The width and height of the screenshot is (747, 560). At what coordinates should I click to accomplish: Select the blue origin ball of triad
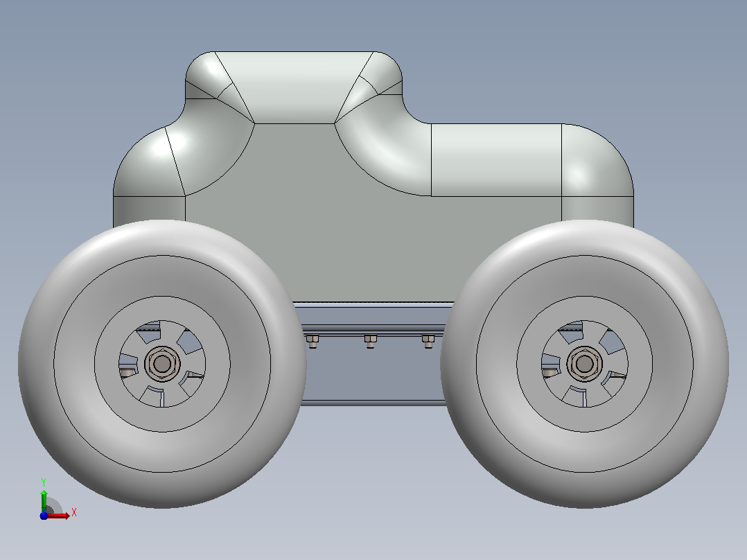(44, 516)
